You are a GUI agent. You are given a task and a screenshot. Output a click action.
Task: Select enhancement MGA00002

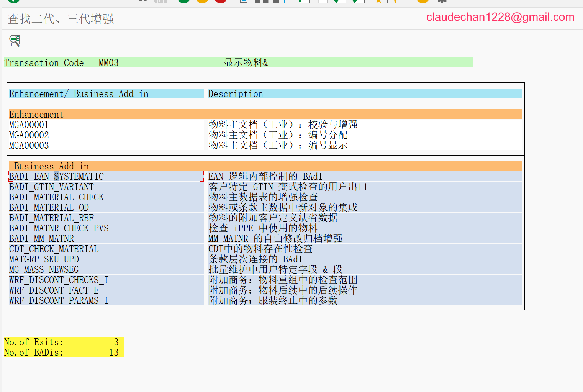pos(29,135)
